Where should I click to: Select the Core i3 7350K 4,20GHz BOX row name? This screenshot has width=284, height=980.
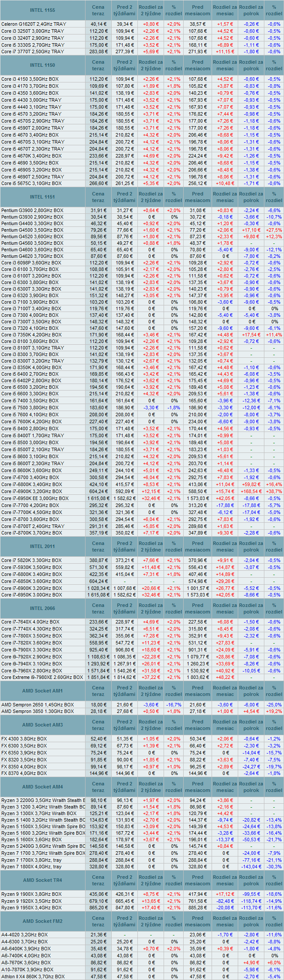pyautogui.click(x=31, y=335)
